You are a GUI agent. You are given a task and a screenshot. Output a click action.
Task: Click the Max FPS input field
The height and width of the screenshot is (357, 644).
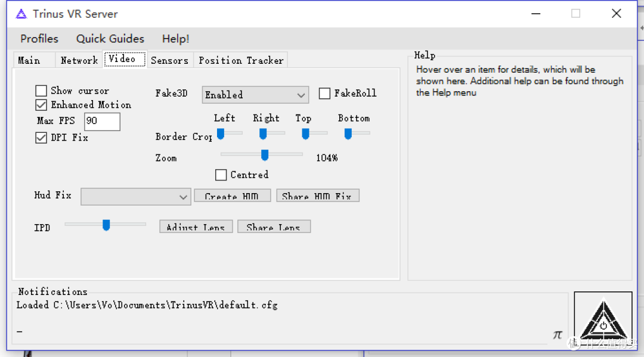103,122
